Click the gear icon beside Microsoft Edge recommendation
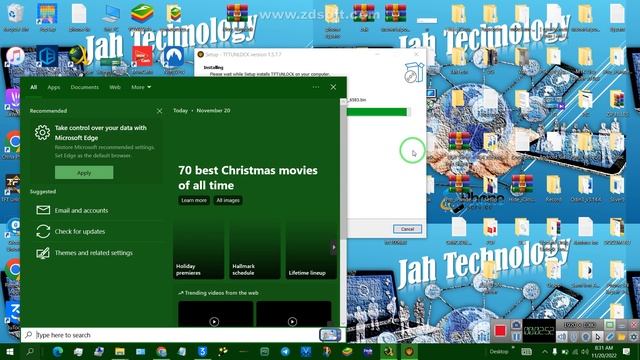The height and width of the screenshot is (360, 640). pyautogui.click(x=42, y=133)
